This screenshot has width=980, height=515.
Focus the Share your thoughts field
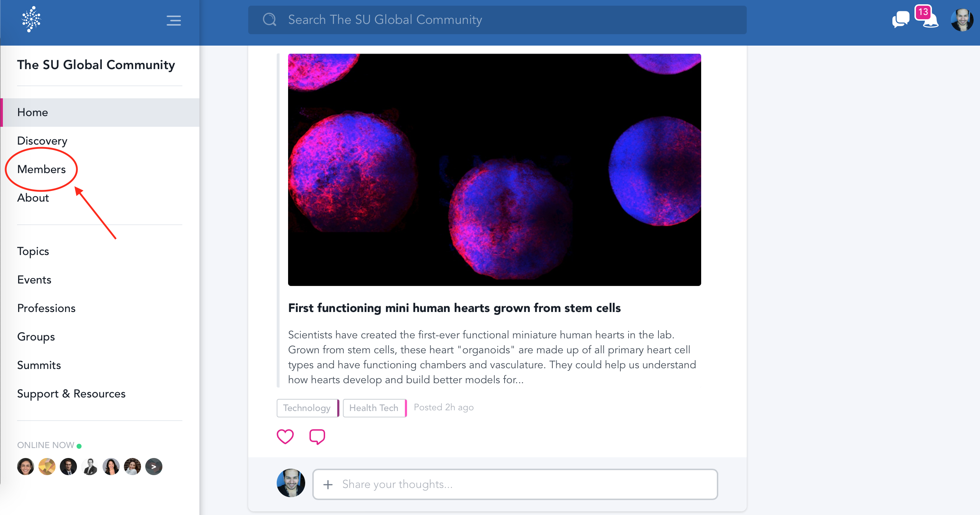pos(515,484)
